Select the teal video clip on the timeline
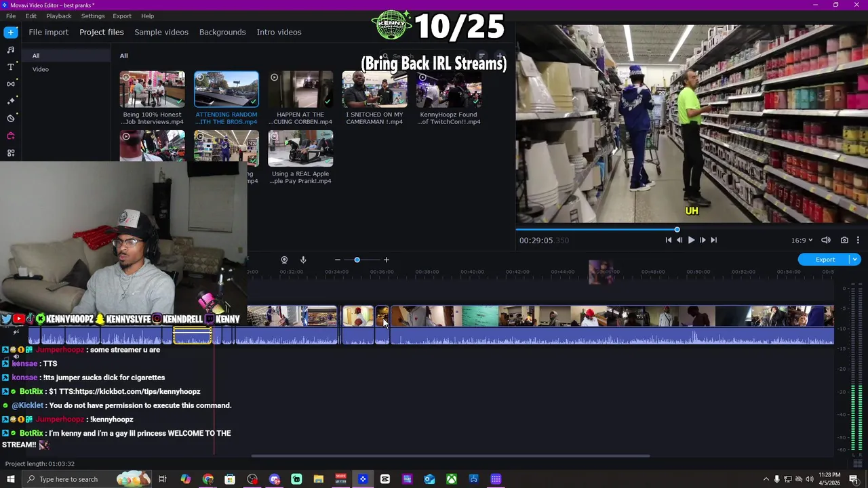The image size is (868, 488). point(480,317)
